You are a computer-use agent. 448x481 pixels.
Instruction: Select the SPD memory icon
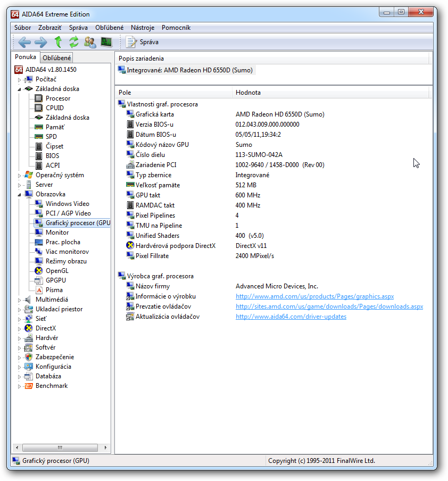(x=39, y=137)
